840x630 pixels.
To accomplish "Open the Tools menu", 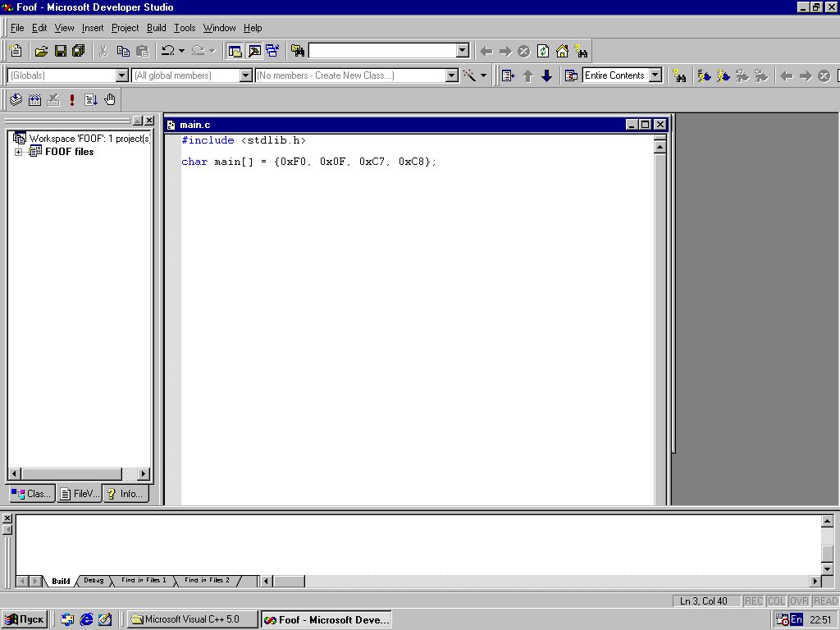I will (x=185, y=28).
